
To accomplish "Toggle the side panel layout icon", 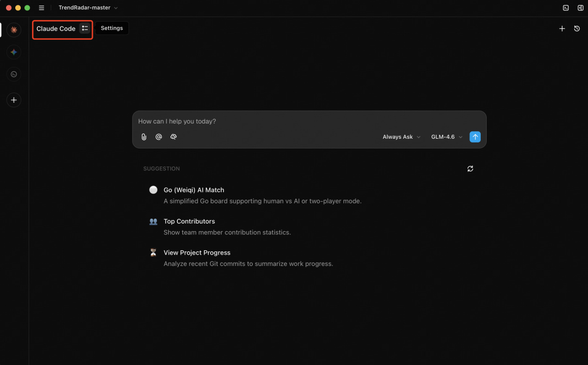I will tap(580, 8).
